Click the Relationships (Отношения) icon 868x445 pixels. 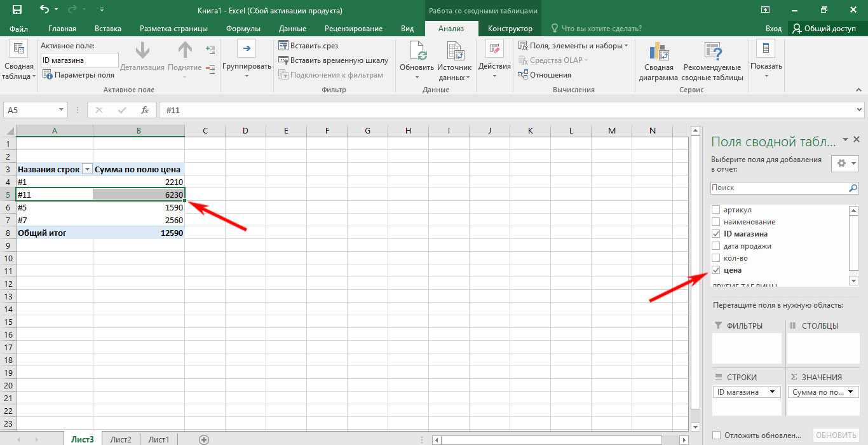[523, 75]
